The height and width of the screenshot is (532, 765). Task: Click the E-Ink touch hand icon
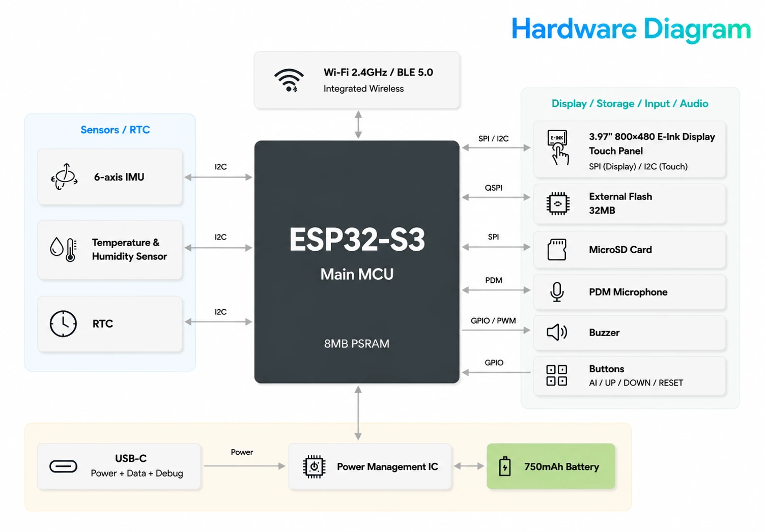(558, 147)
